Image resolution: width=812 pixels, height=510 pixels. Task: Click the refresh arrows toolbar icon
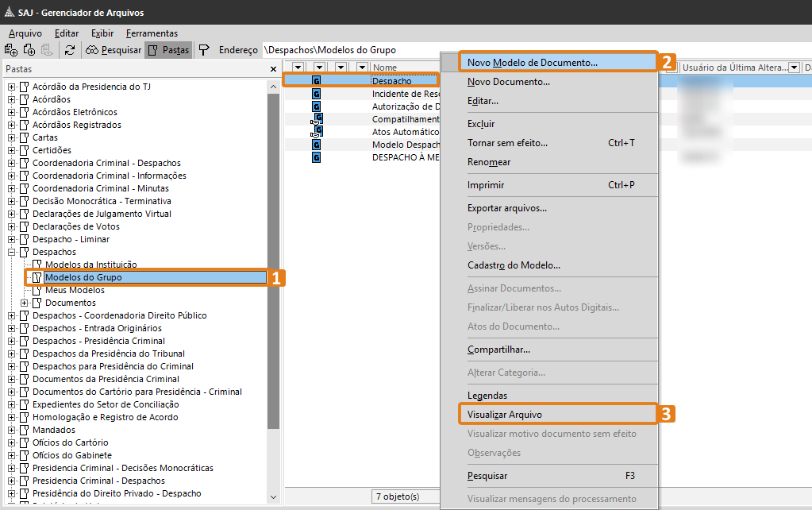point(70,50)
